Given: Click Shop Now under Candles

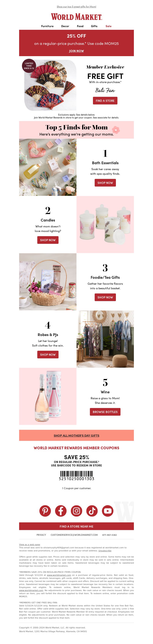Looking at the screenshot, I should pyautogui.click(x=48, y=240).
